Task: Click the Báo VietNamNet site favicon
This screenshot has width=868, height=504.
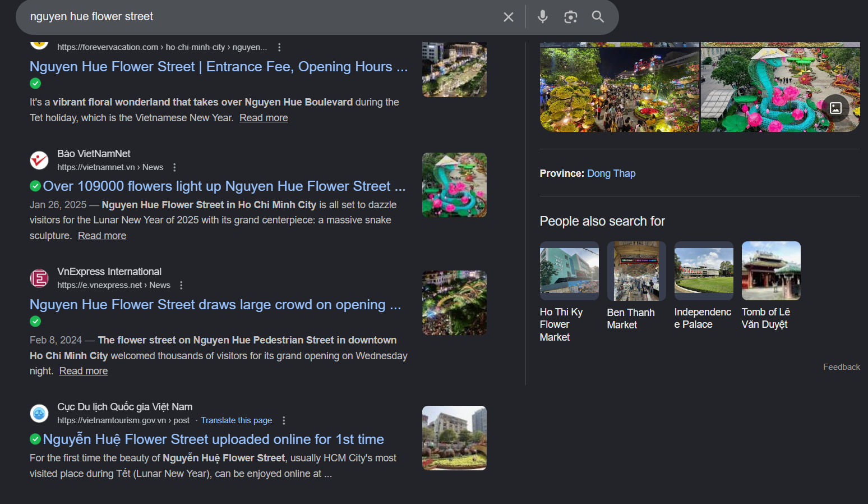Action: 39,161
